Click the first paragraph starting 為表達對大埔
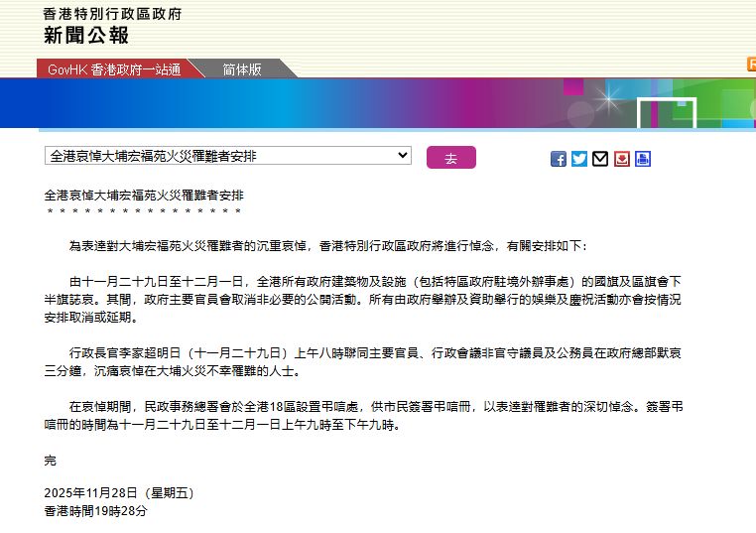Screen dimensions: 756x533 [327, 244]
